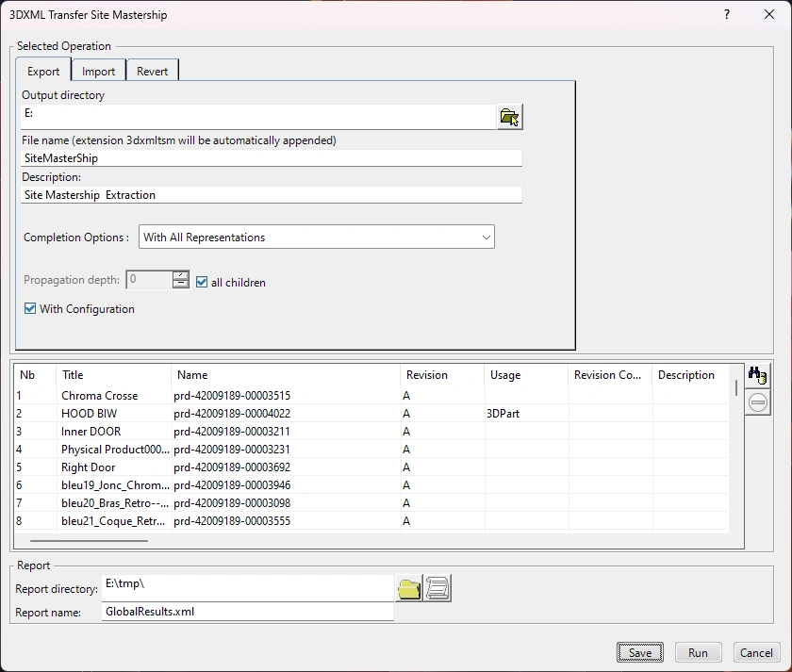Image resolution: width=792 pixels, height=672 pixels.
Task: Click the Cancel button
Action: pos(756,652)
